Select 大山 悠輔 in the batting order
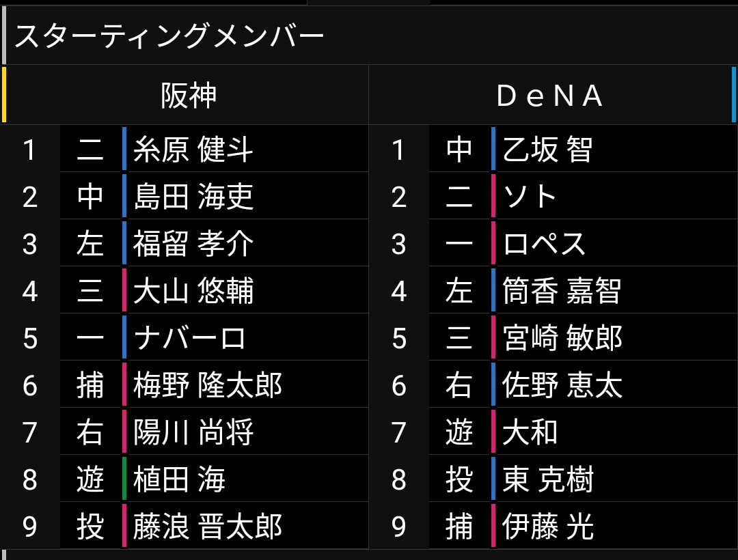This screenshot has height=560, width=738. point(193,291)
